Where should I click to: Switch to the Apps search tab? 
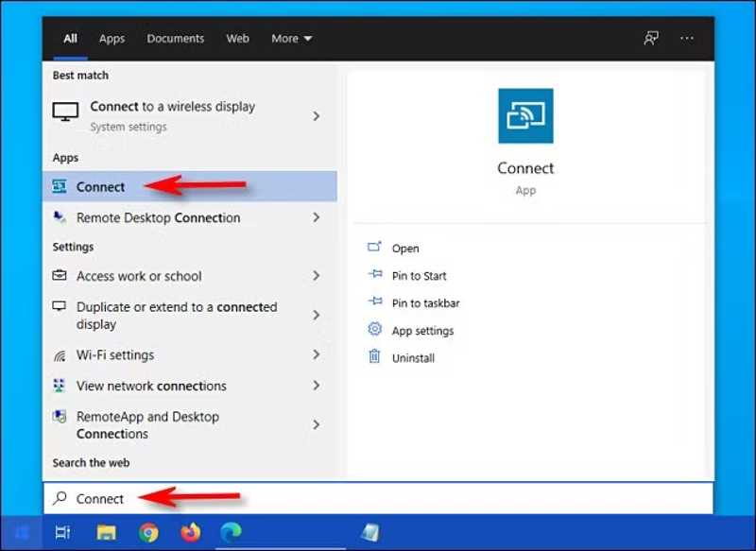tap(112, 39)
